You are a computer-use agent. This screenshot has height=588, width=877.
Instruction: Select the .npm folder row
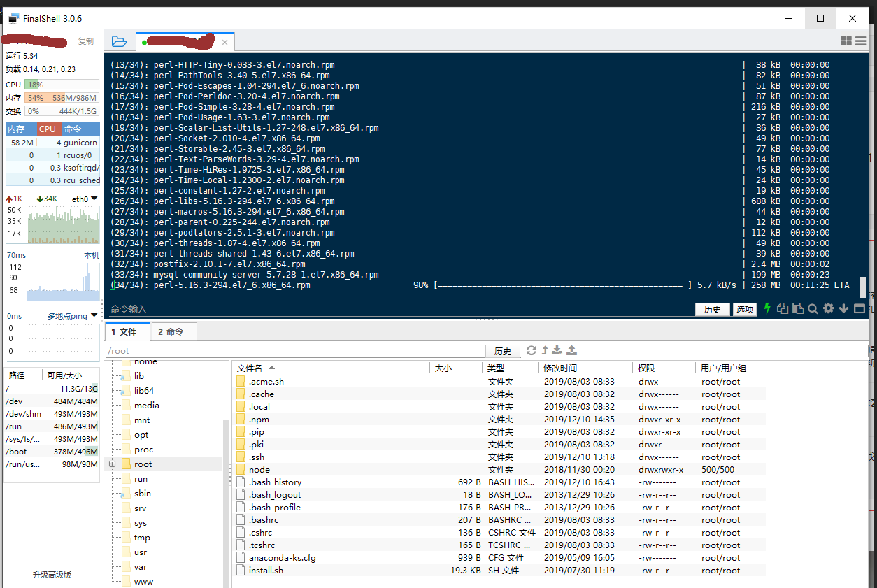[x=499, y=420]
